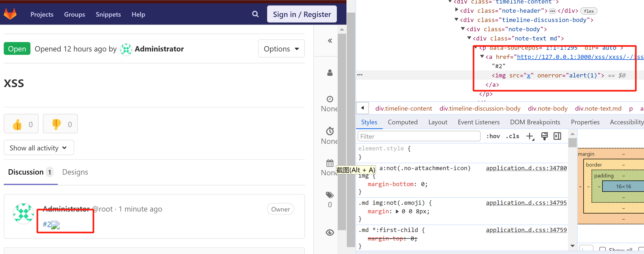Open the Snippets menu
This screenshot has height=254, width=644.
tap(108, 14)
